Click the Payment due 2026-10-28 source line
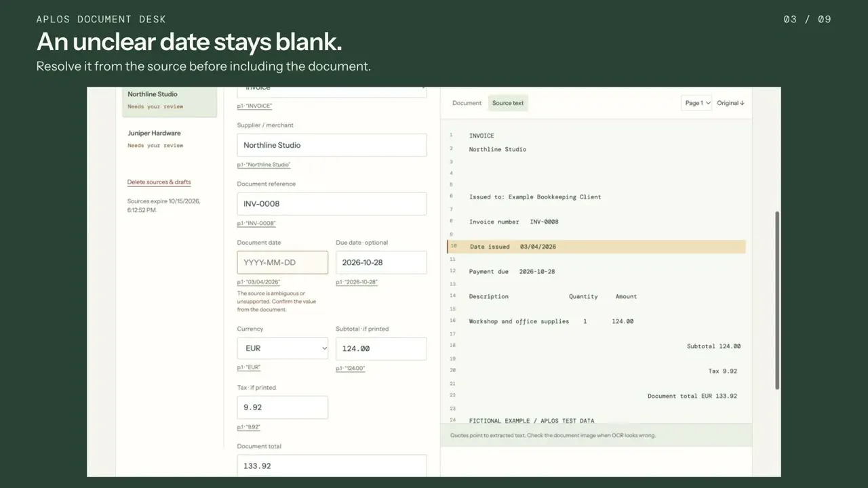Screen dimensions: 868x488 tap(512, 272)
